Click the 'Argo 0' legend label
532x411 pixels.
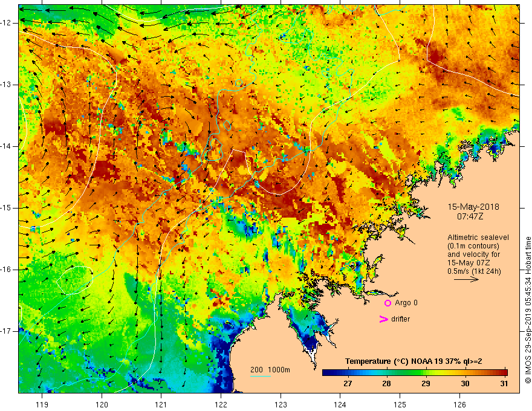click(x=406, y=303)
